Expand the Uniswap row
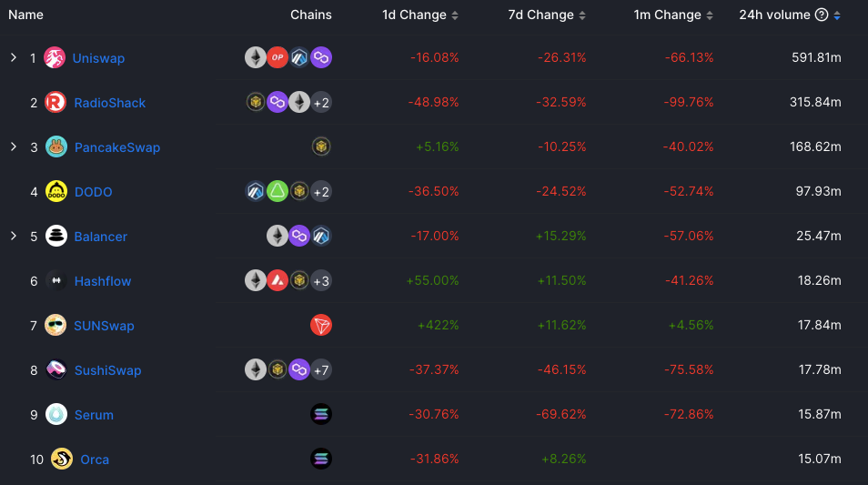Viewport: 868px width, 485px height. click(x=14, y=58)
